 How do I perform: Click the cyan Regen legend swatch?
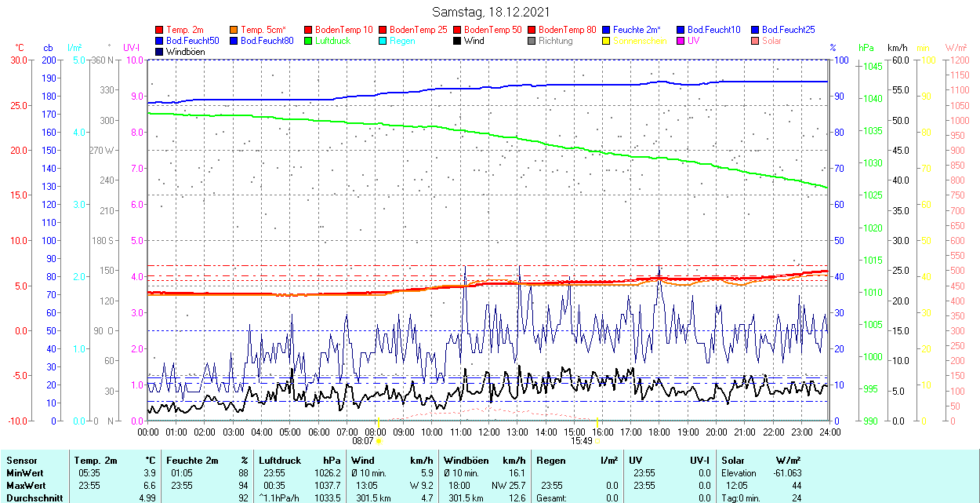(x=383, y=41)
